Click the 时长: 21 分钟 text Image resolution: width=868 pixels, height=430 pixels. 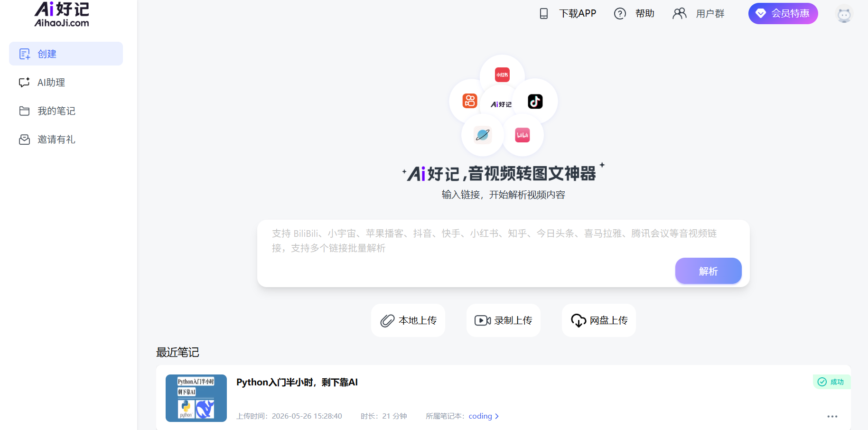click(x=383, y=416)
